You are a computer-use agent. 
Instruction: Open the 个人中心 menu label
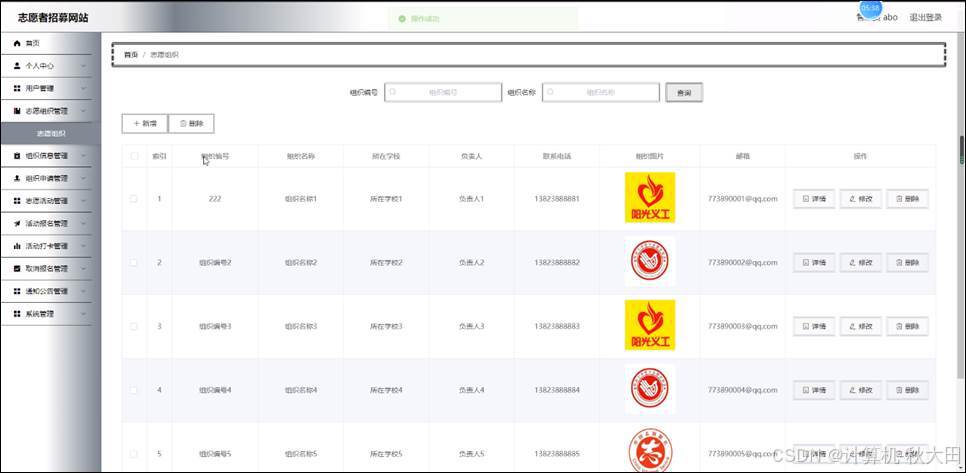(39, 65)
